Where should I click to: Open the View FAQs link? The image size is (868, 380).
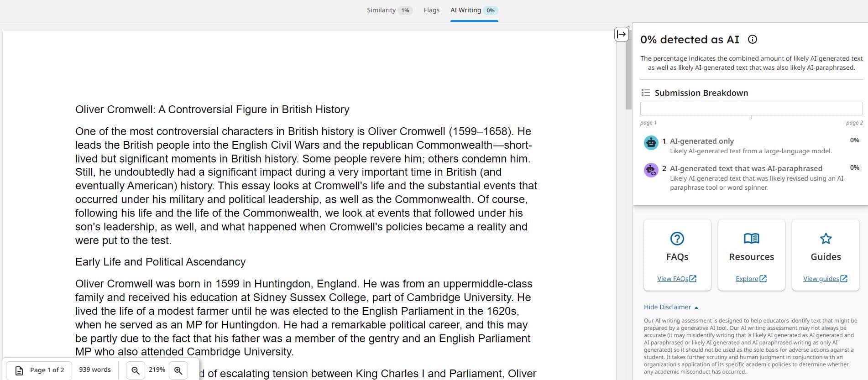click(x=676, y=279)
